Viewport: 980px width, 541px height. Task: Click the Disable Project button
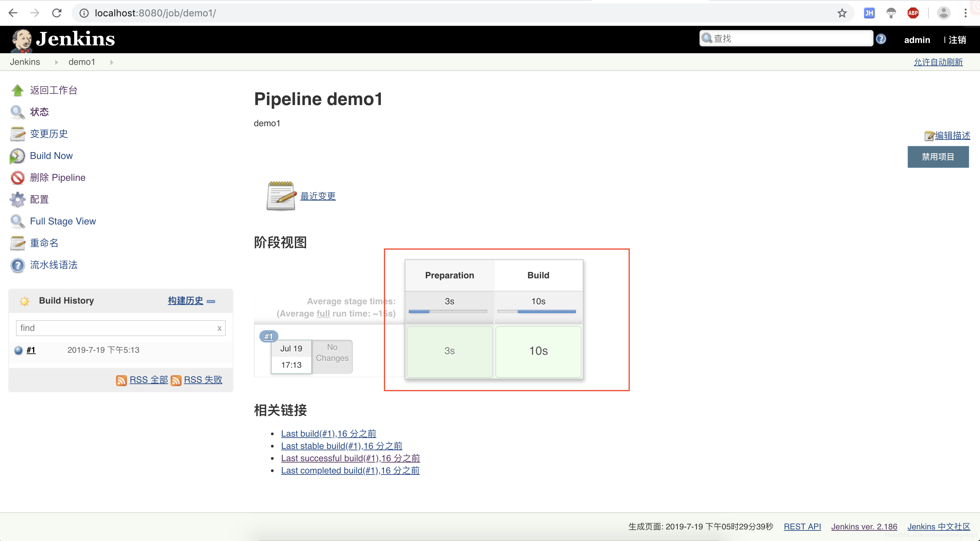point(938,157)
